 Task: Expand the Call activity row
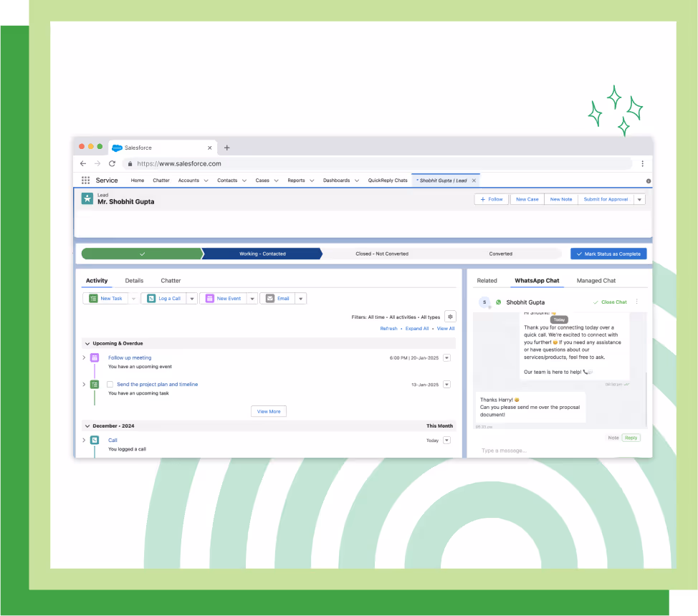tap(84, 441)
